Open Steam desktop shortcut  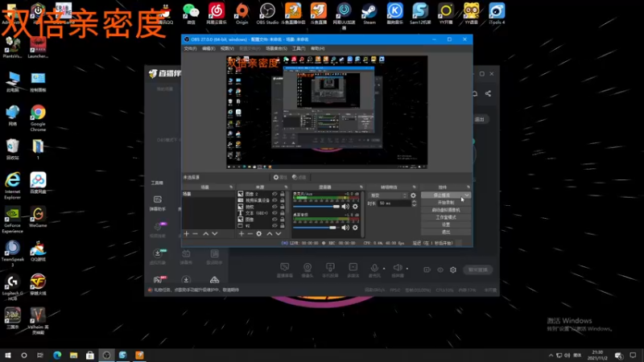[x=369, y=14]
